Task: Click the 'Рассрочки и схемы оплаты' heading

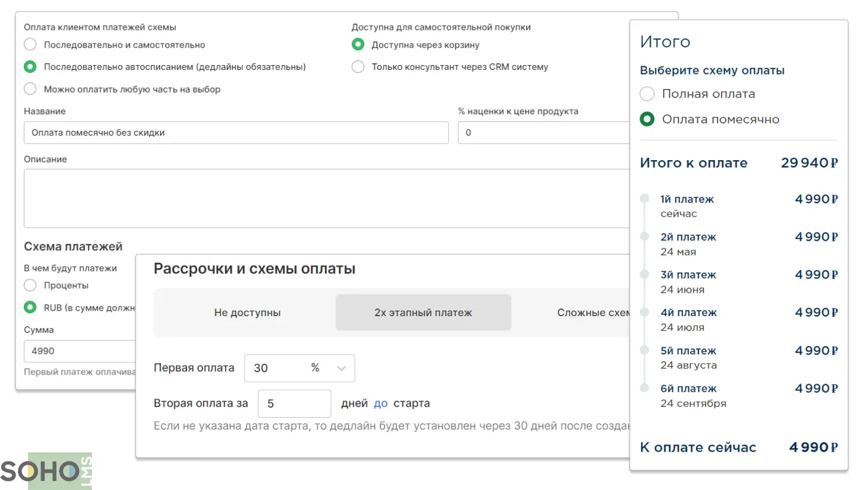Action: click(x=254, y=269)
